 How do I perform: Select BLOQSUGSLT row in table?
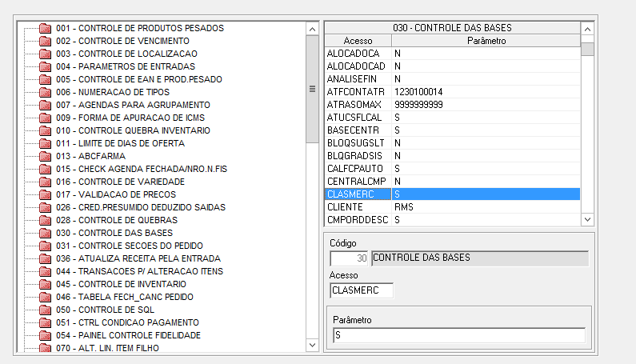click(452, 143)
